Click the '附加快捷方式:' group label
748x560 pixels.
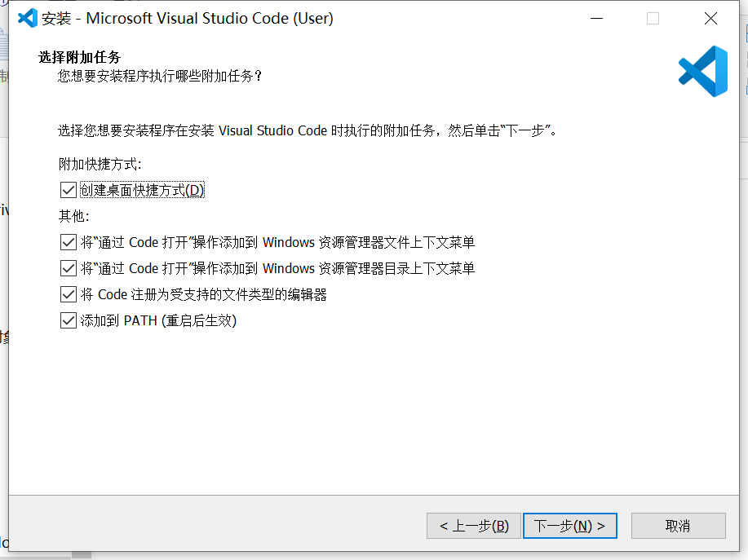(100, 164)
